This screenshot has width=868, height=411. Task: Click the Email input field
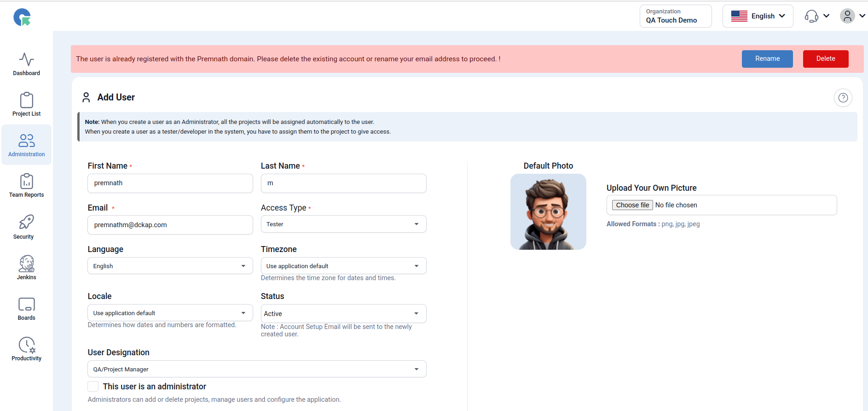(170, 225)
